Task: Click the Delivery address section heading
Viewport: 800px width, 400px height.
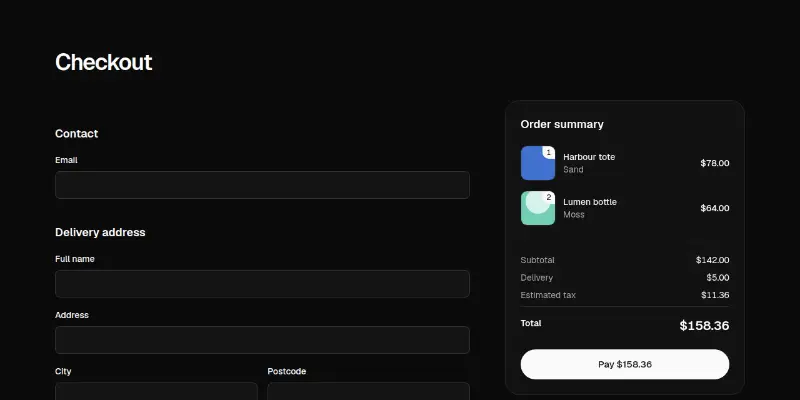Action: 100,233
